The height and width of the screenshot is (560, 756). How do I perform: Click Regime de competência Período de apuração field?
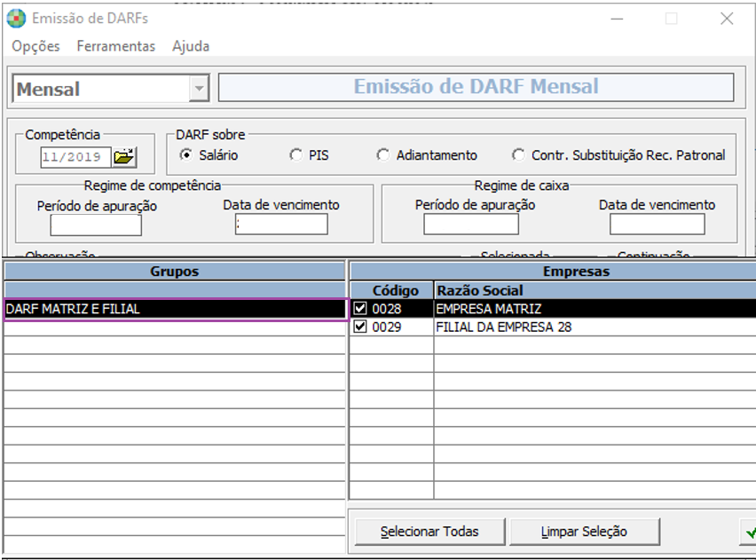pos(96,225)
